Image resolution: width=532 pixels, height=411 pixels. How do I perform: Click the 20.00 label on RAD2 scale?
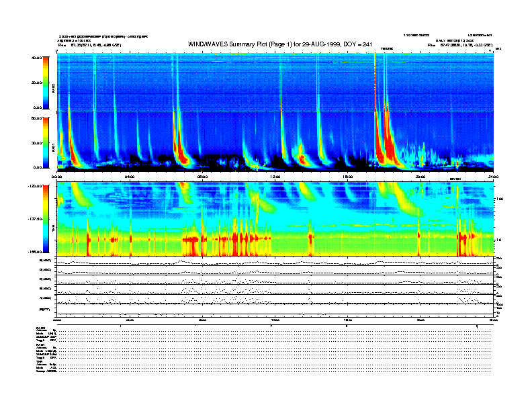pos(37,83)
